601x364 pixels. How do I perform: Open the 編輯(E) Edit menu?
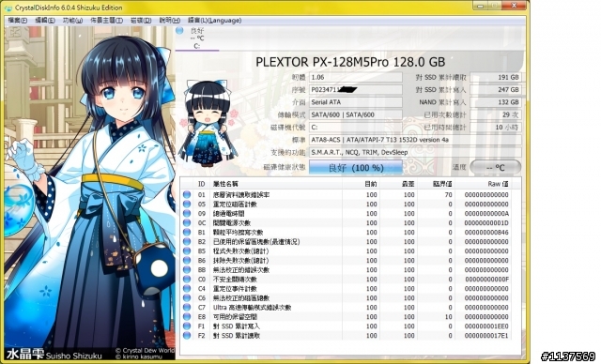(x=45, y=21)
